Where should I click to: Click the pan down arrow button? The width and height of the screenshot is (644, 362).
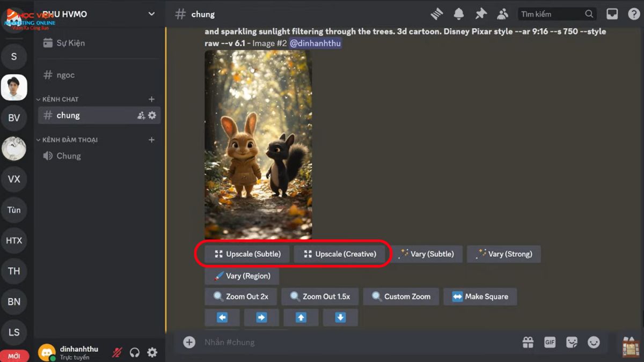click(x=340, y=317)
